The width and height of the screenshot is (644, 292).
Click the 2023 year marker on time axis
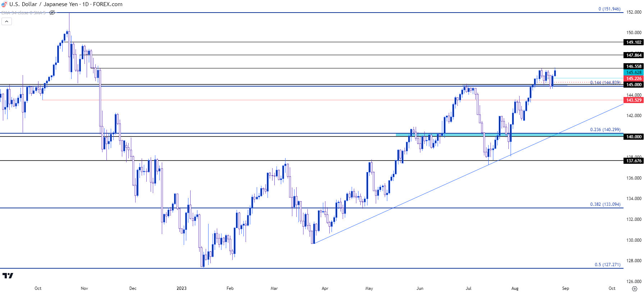tap(182, 288)
